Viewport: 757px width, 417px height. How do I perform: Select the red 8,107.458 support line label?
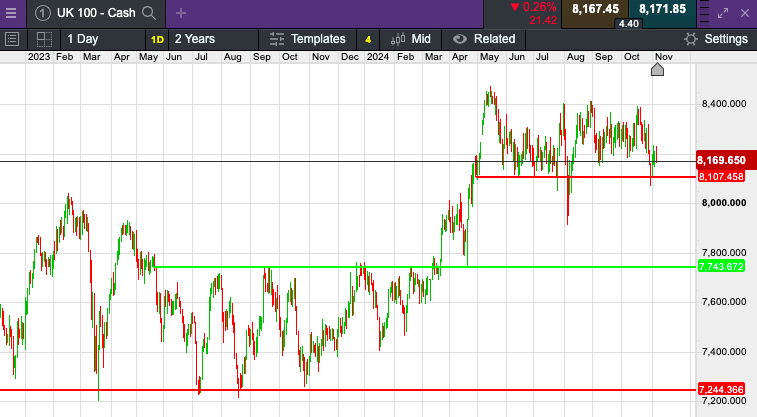click(721, 177)
